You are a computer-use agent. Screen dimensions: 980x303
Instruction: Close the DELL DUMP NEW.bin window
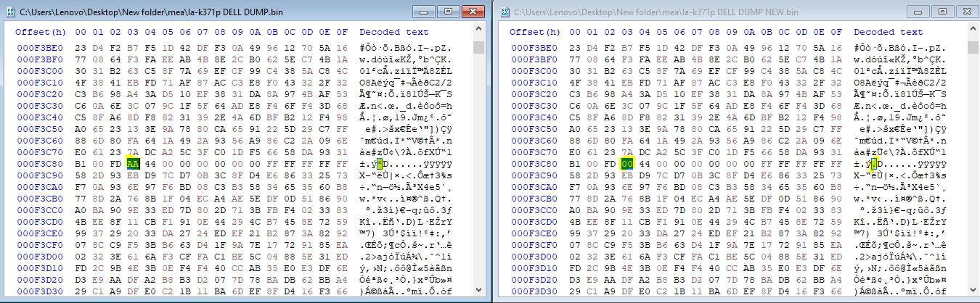click(x=965, y=12)
